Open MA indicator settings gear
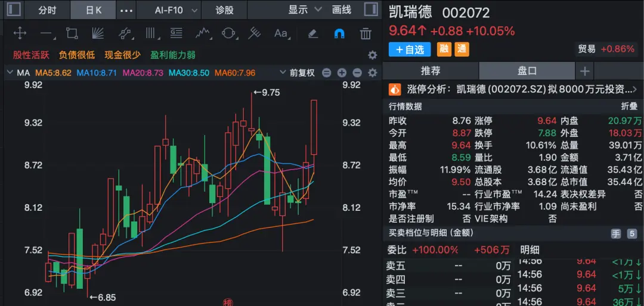 point(372,73)
